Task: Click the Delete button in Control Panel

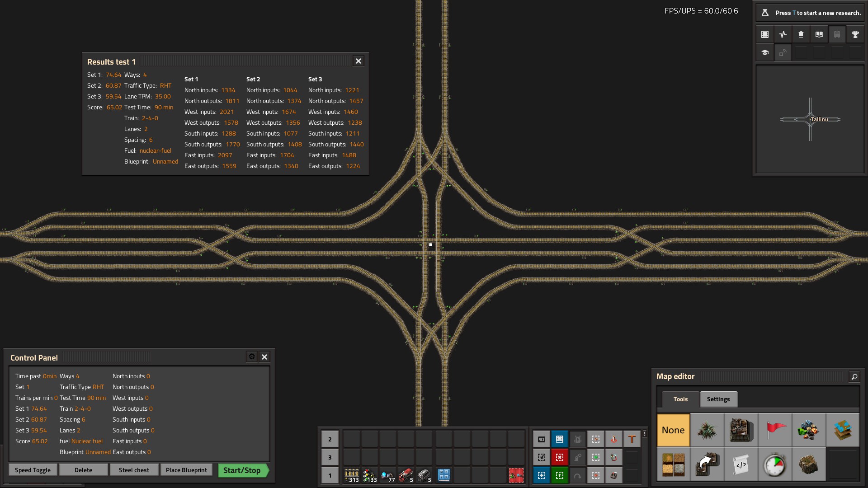Action: coord(83,470)
